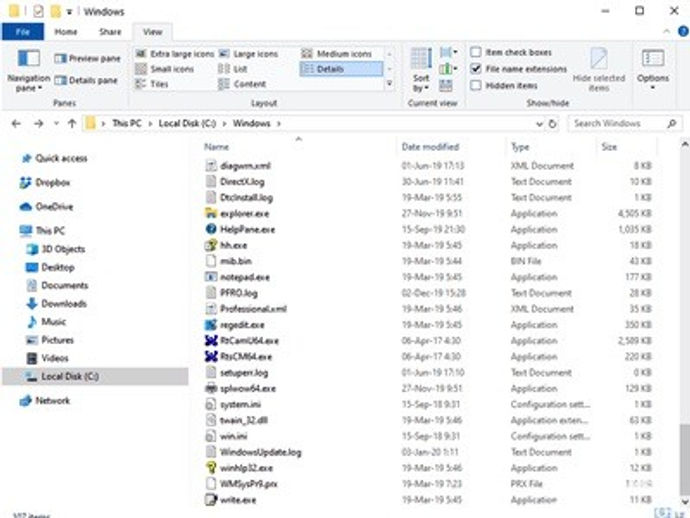Collapse the ribbon with the chevron
Screen dimensions: 690x518
[x=667, y=32]
